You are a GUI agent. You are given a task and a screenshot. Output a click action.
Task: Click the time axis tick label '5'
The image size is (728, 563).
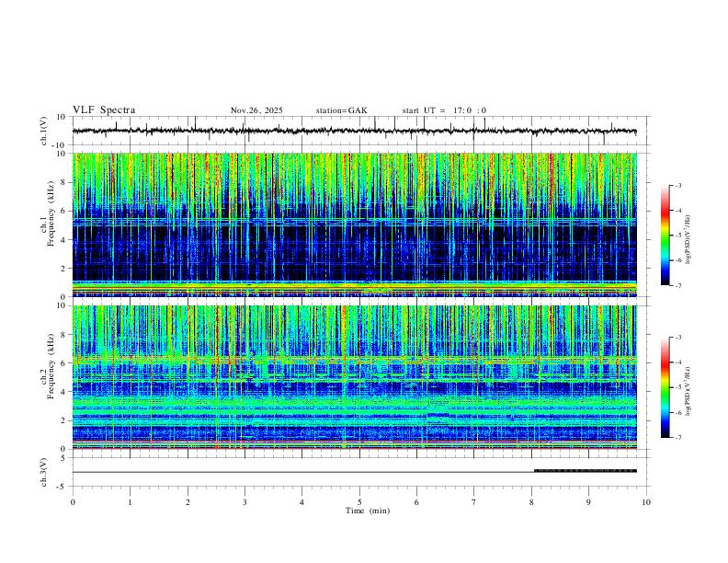tap(359, 502)
